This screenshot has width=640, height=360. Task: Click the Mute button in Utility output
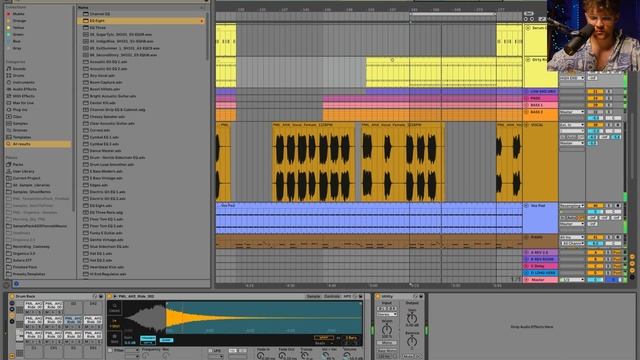(x=408, y=356)
